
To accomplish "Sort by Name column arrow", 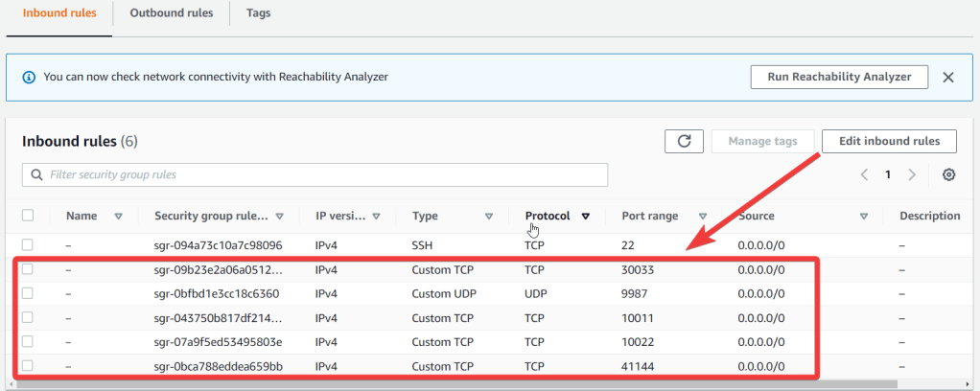I will [119, 217].
